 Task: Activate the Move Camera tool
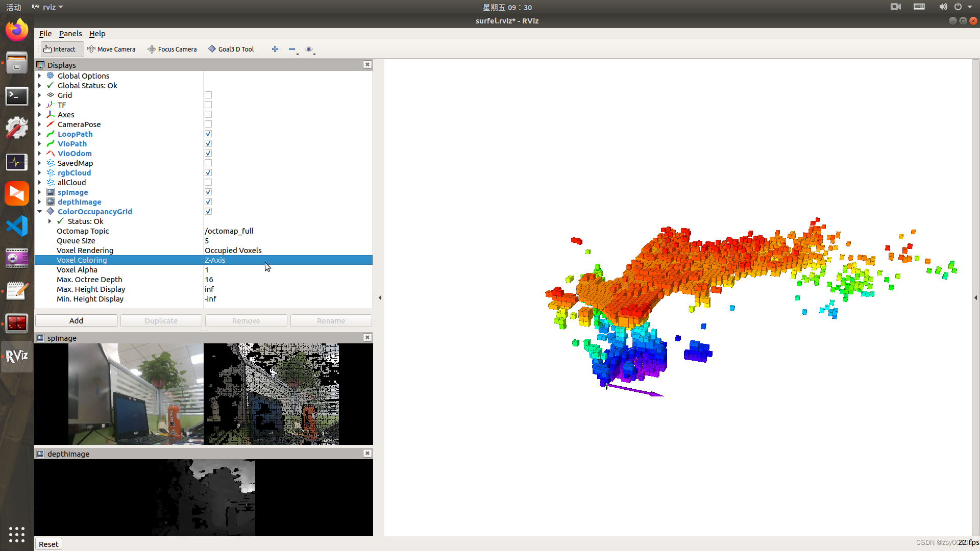click(x=111, y=49)
